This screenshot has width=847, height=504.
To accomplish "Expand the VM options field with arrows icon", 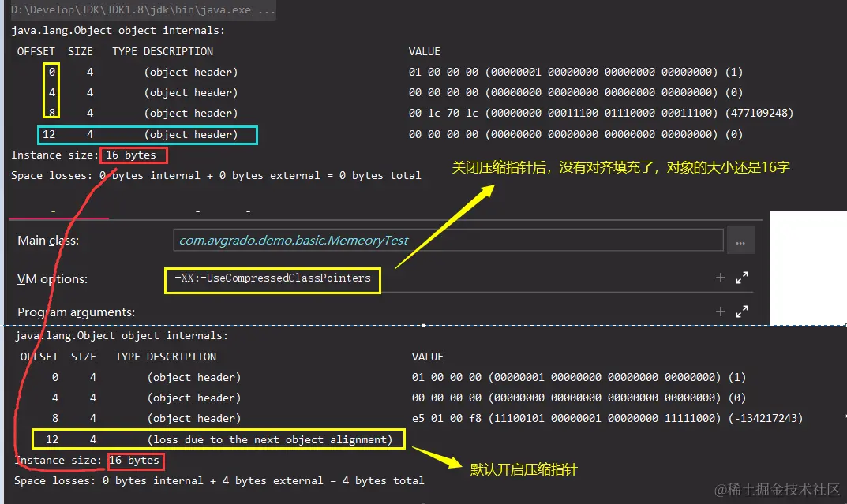I will click(x=742, y=278).
